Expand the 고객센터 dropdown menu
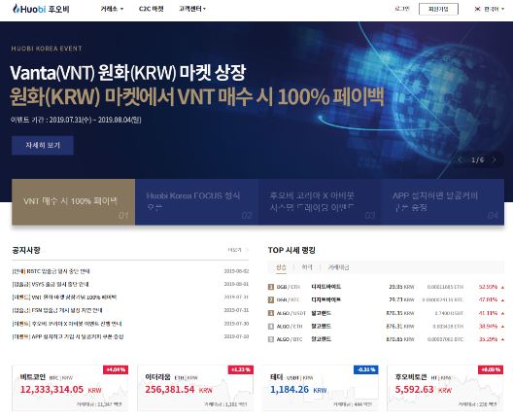The height and width of the screenshot is (420, 513). pos(192,9)
